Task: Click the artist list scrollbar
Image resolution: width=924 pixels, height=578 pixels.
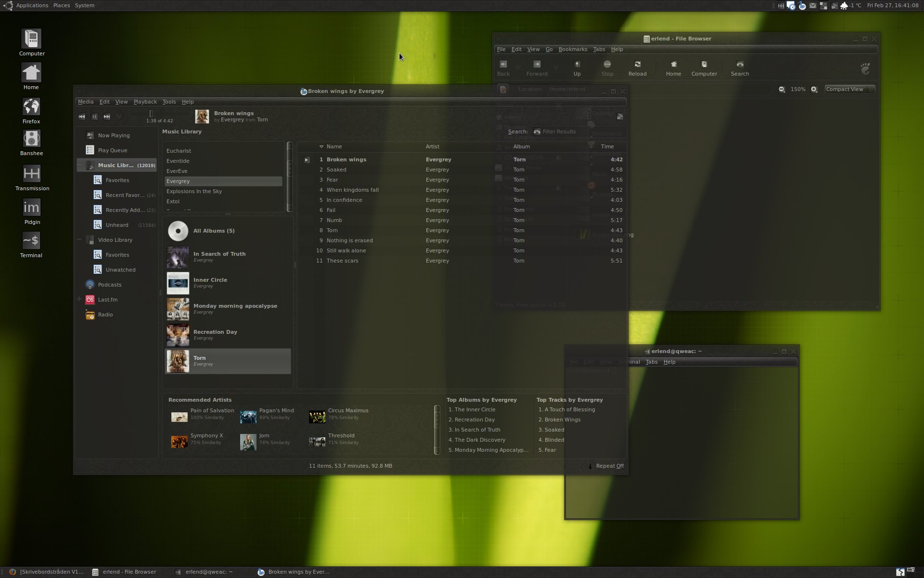Action: pos(289,177)
